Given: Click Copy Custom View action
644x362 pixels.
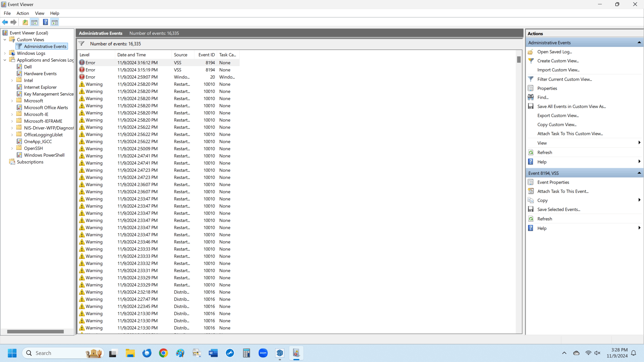Looking at the screenshot, I should tap(557, 125).
